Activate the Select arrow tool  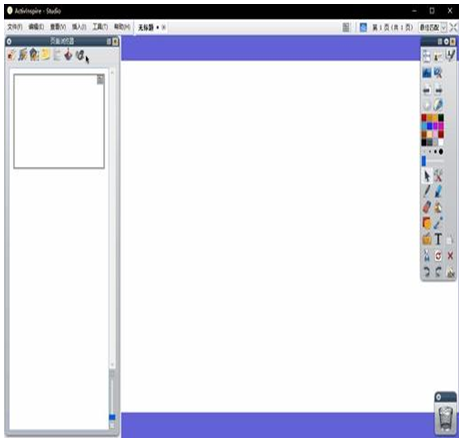(427, 176)
